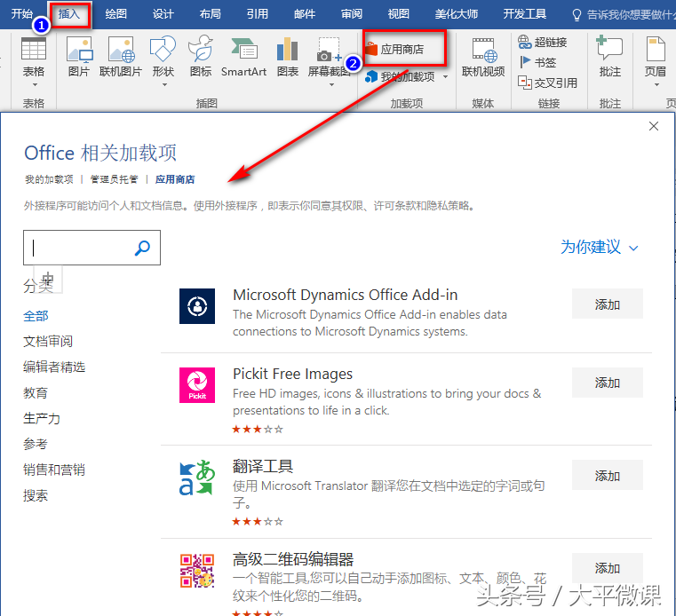Screen dimensions: 676x616
Task: Click the search magnifier icon
Action: (x=142, y=248)
